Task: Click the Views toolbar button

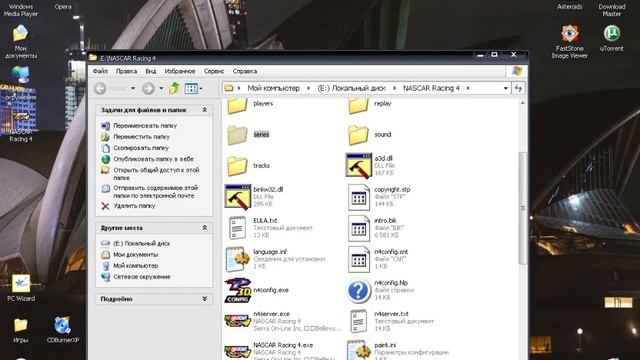Action: [191, 88]
